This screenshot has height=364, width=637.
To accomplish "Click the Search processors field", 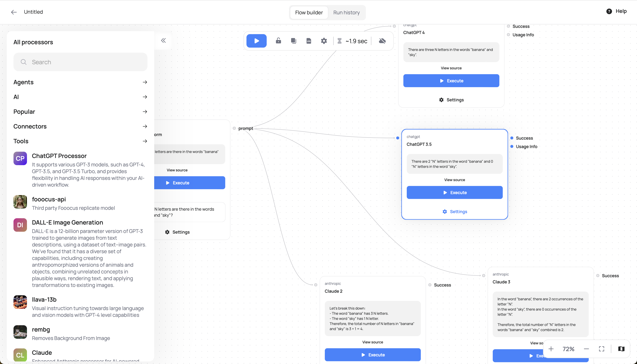I will tap(80, 62).
